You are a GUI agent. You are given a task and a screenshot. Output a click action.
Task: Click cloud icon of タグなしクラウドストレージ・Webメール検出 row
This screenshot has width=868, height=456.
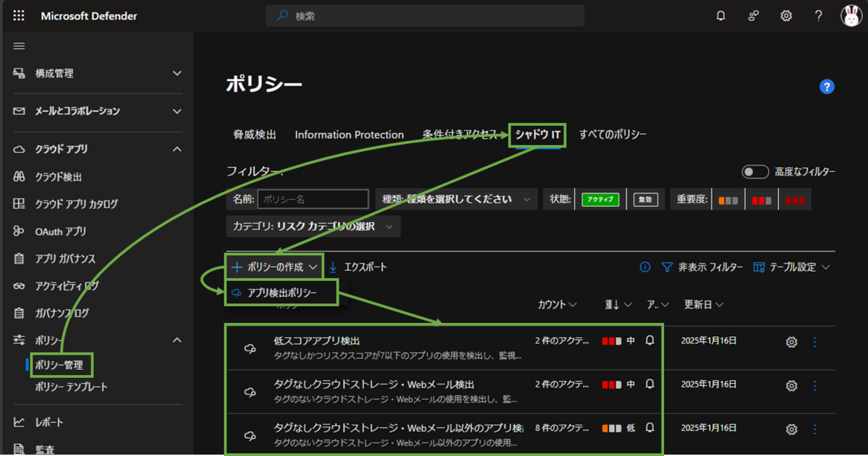[x=250, y=392]
